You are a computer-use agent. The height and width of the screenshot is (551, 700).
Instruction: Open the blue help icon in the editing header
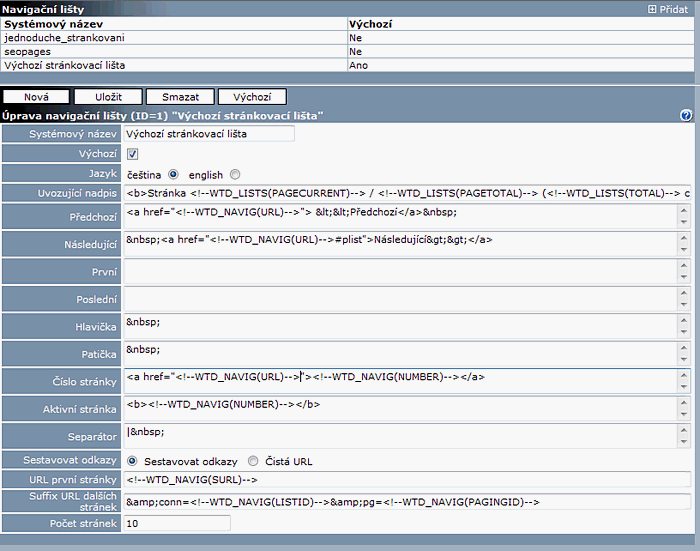686,115
